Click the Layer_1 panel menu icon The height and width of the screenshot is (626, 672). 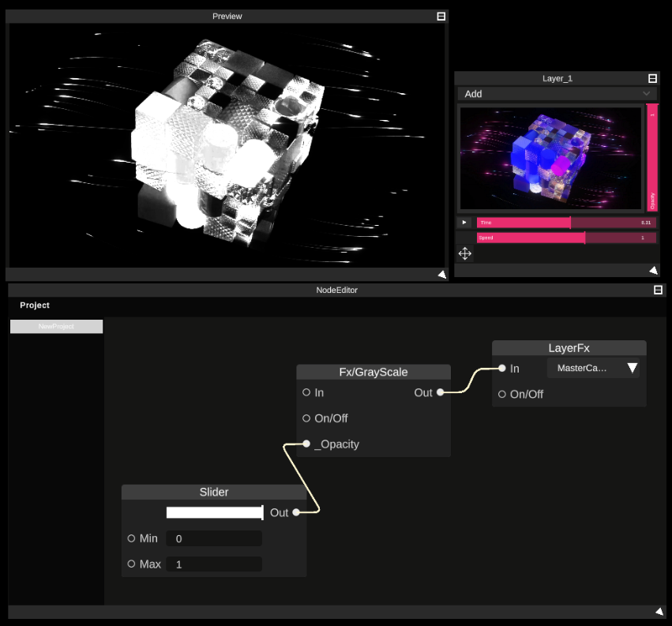pyautogui.click(x=651, y=78)
